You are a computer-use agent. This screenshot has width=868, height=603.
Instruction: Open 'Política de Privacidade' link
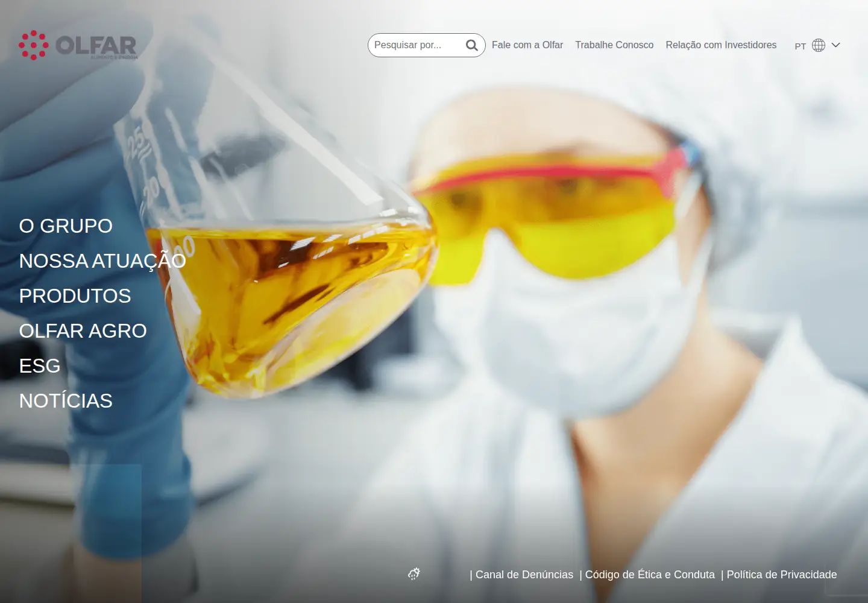tap(782, 575)
